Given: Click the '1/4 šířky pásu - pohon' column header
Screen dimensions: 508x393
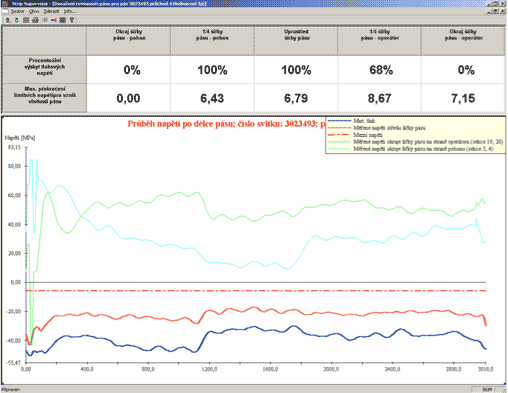Looking at the screenshot, I should [212, 41].
